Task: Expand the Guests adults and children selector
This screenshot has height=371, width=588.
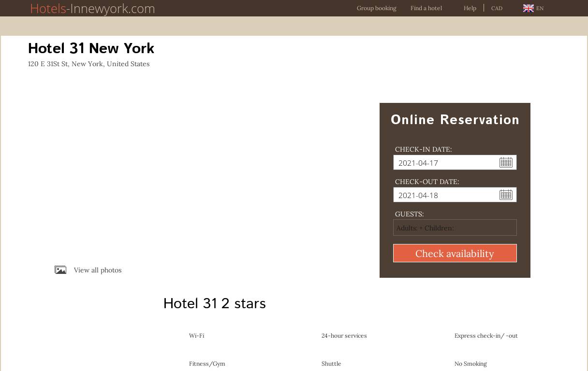Action: click(455, 228)
